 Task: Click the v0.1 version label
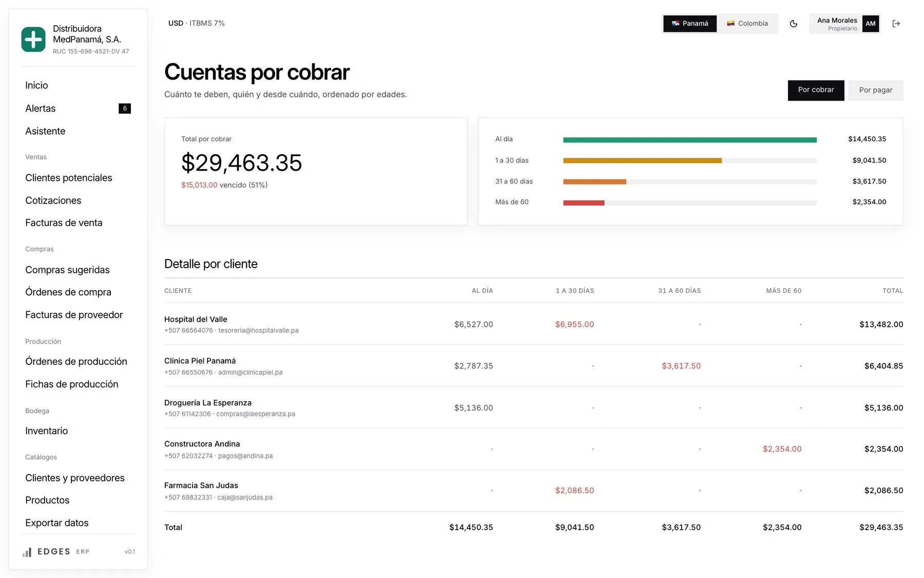(130, 552)
